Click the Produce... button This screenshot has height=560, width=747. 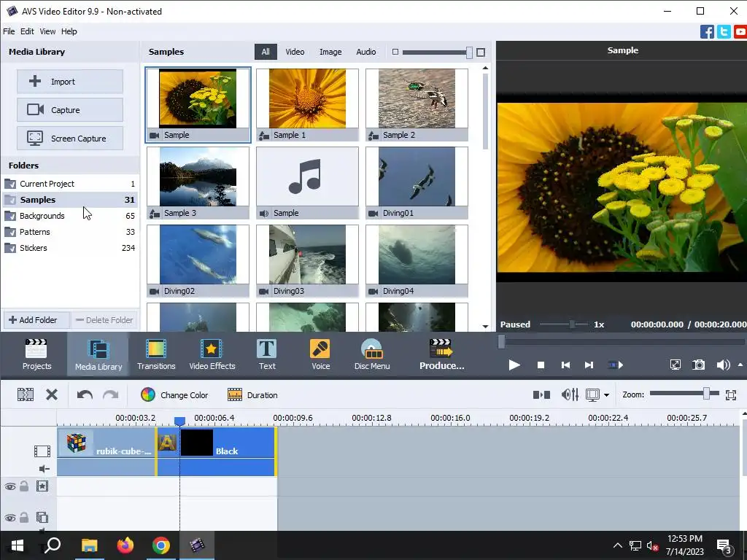tap(441, 354)
